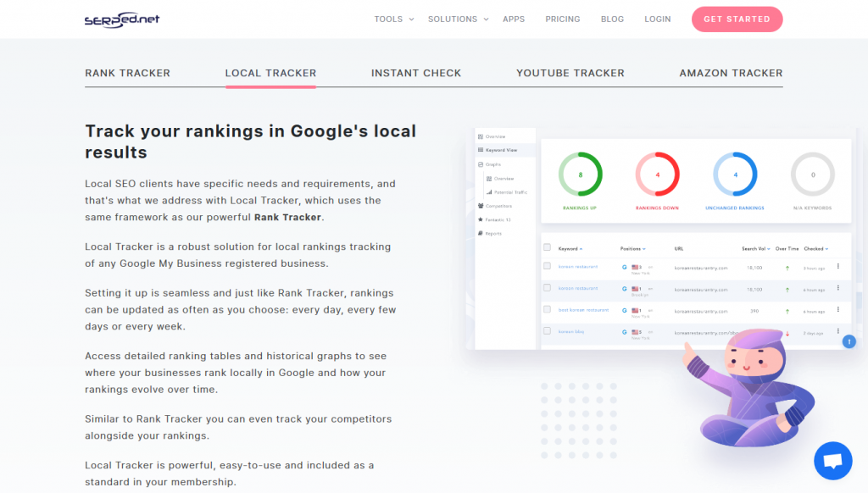The width and height of the screenshot is (868, 493).
Task: Open the Search Vol column filter dropdown
Action: click(x=768, y=248)
